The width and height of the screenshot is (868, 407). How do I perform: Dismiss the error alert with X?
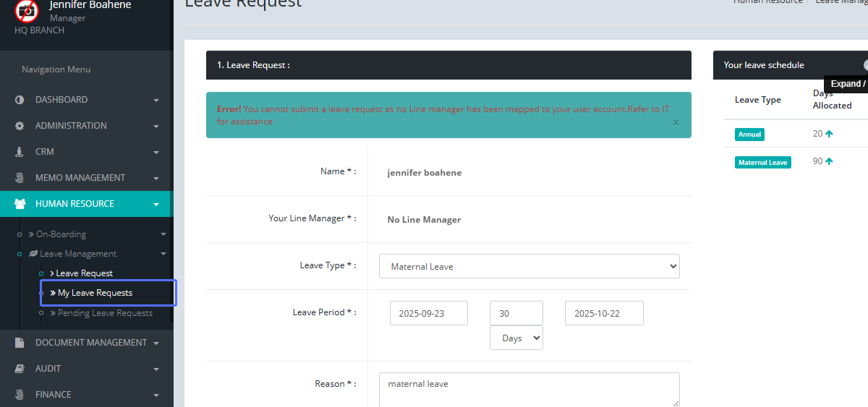(x=676, y=123)
